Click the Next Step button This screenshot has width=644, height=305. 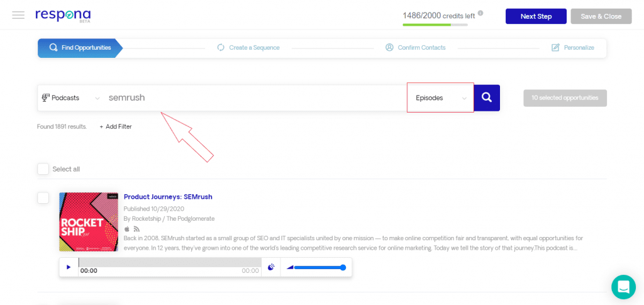[536, 16]
